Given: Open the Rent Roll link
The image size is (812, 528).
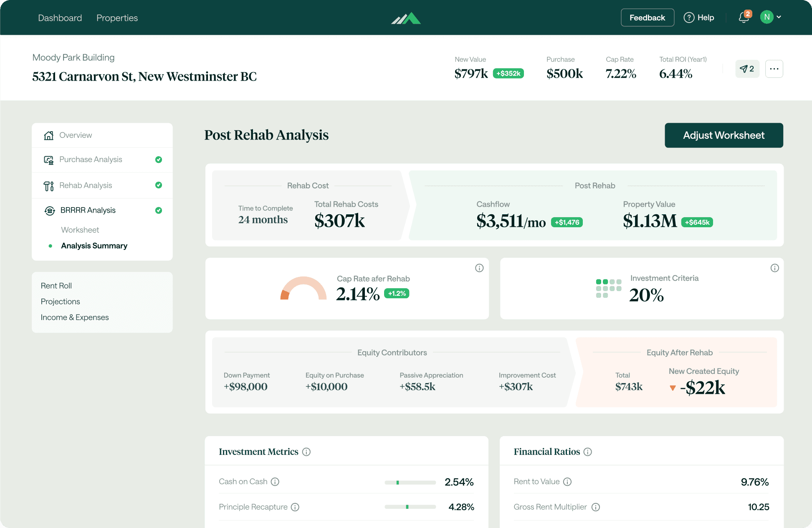Looking at the screenshot, I should [56, 286].
